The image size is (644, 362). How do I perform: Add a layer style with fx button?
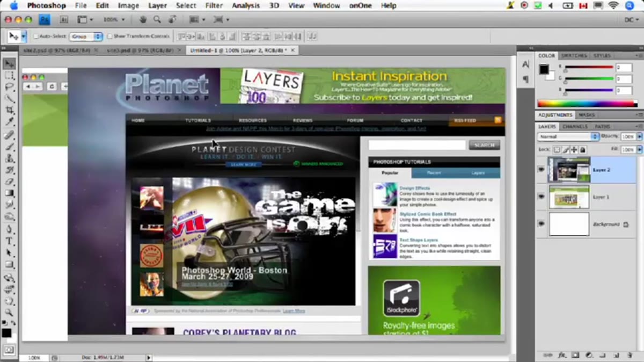[x=562, y=355]
